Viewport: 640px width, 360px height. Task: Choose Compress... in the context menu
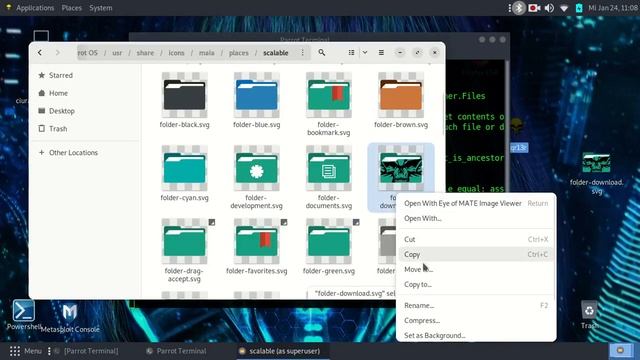tap(476, 320)
